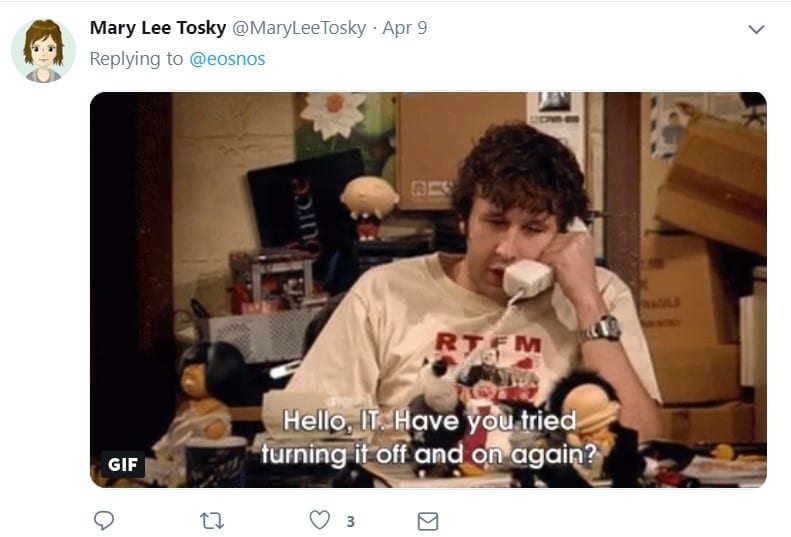This screenshot has height=537, width=791.
Task: Send tweet via direct message envelope icon
Action: [428, 521]
